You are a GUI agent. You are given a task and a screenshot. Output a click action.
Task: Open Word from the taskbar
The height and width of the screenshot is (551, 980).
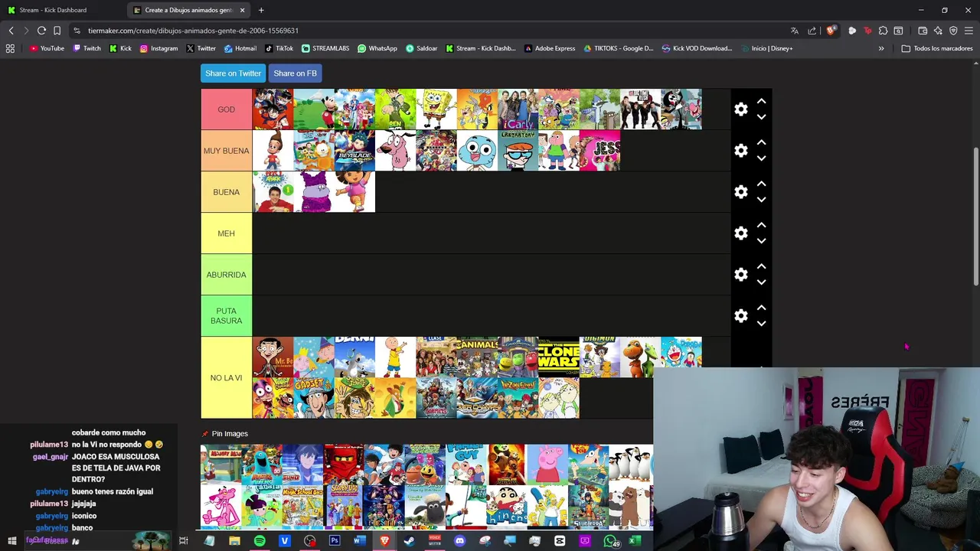pyautogui.click(x=359, y=541)
